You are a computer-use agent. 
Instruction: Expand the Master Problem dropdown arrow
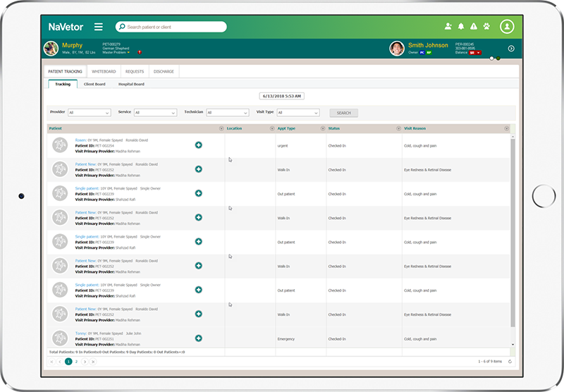tap(128, 52)
